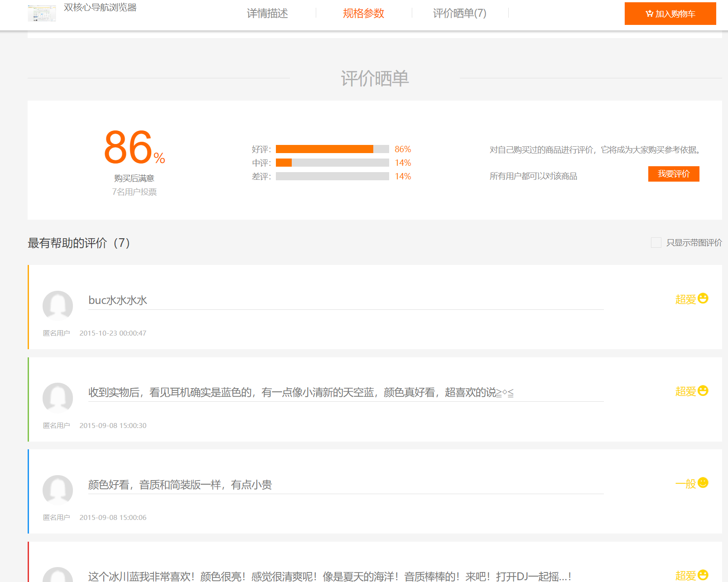Click the product thumbnail in the header
Image resolution: width=728 pixels, height=582 pixels.
click(x=42, y=13)
